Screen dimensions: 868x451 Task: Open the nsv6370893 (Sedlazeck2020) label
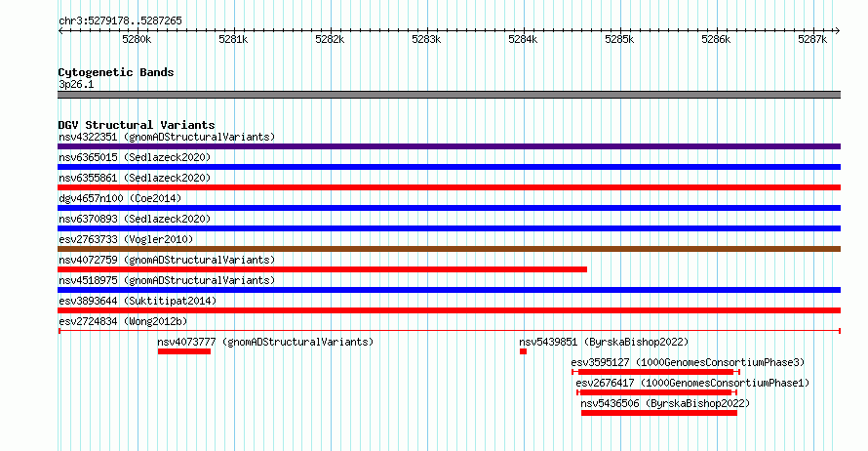click(x=135, y=219)
